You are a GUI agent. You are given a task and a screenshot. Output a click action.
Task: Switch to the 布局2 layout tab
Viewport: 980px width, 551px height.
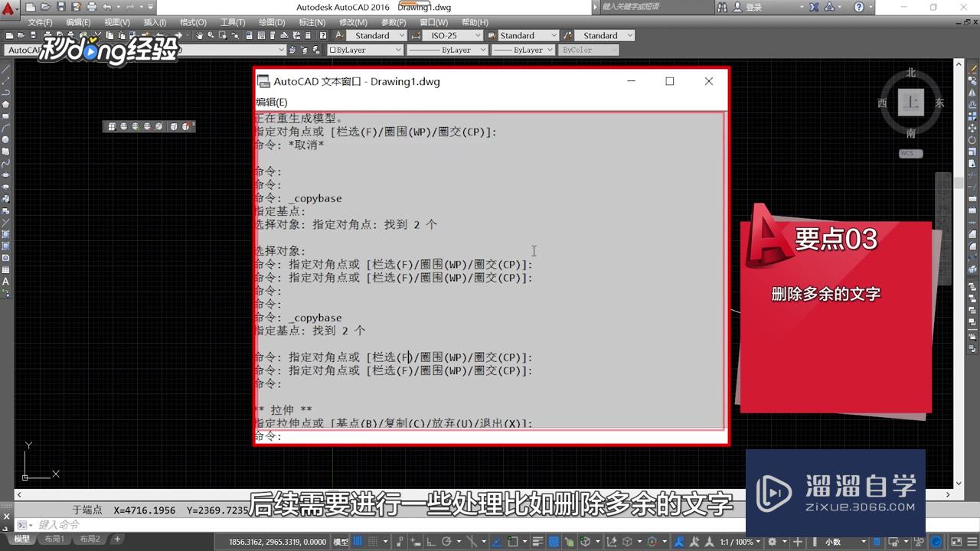click(90, 540)
